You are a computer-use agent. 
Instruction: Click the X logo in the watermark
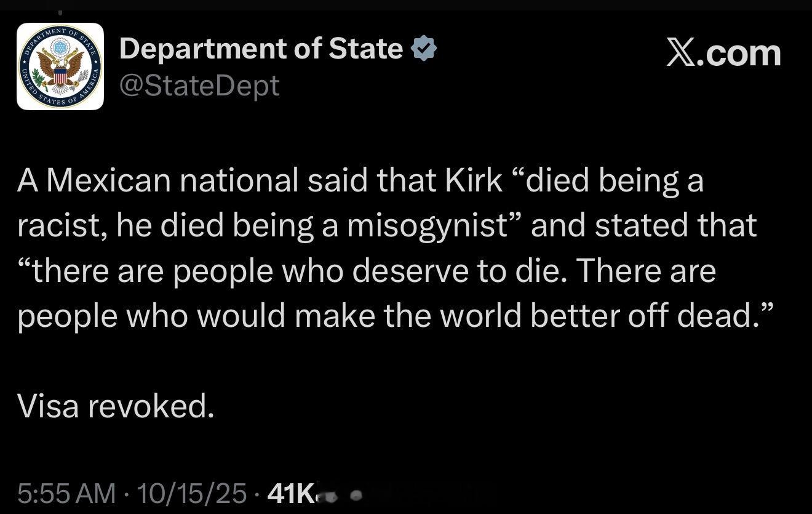click(685, 54)
